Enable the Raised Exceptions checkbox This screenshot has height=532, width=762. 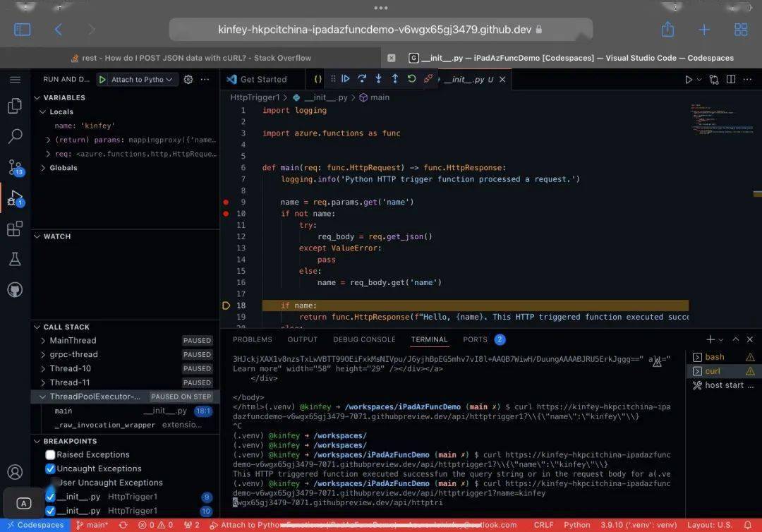click(x=50, y=454)
